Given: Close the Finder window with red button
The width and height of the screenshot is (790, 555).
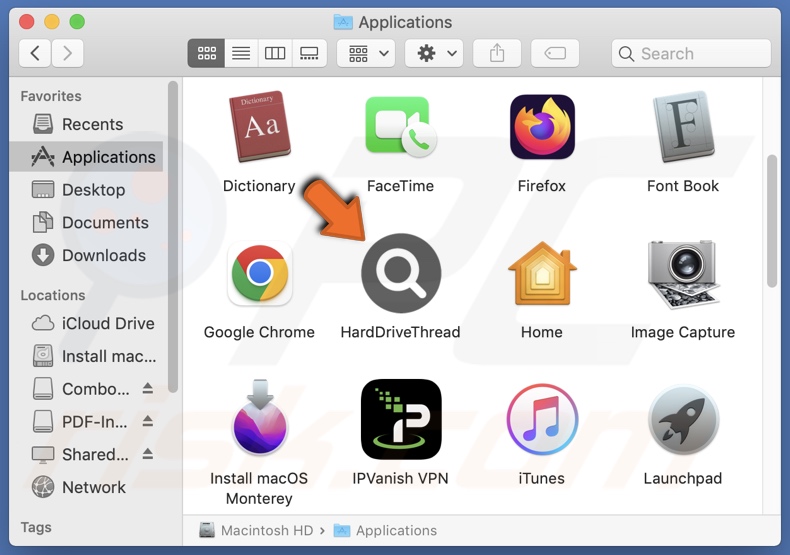Looking at the screenshot, I should click(x=27, y=22).
